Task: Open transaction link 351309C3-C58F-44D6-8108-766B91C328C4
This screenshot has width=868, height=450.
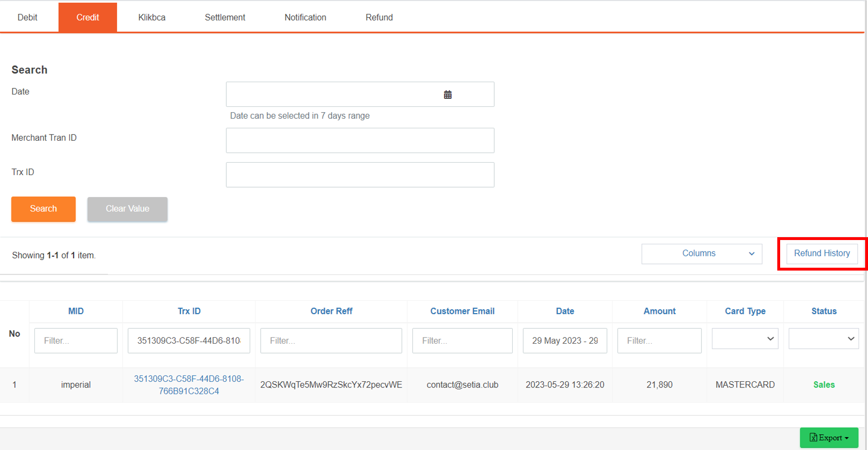Action: pyautogui.click(x=189, y=385)
